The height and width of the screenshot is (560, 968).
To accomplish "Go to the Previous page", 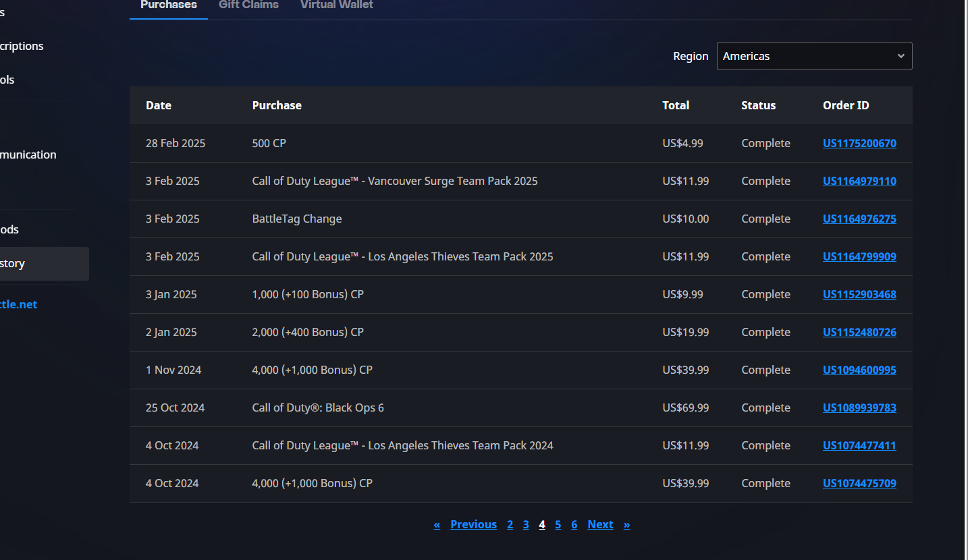I will coord(473,524).
